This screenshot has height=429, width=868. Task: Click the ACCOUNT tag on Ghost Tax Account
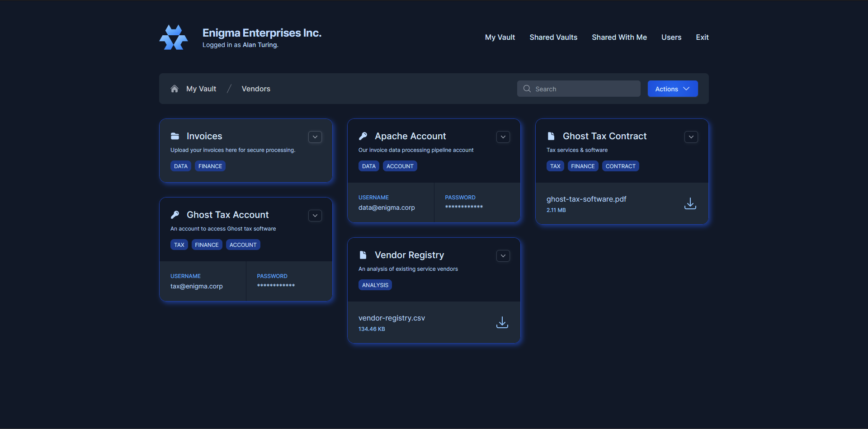click(x=243, y=245)
